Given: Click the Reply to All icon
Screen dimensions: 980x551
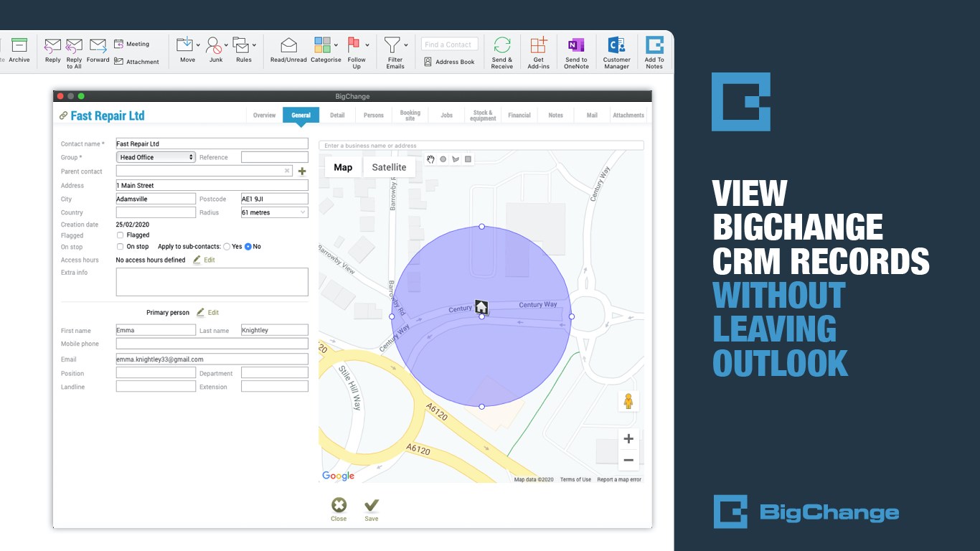Looking at the screenshot, I should 74,46.
